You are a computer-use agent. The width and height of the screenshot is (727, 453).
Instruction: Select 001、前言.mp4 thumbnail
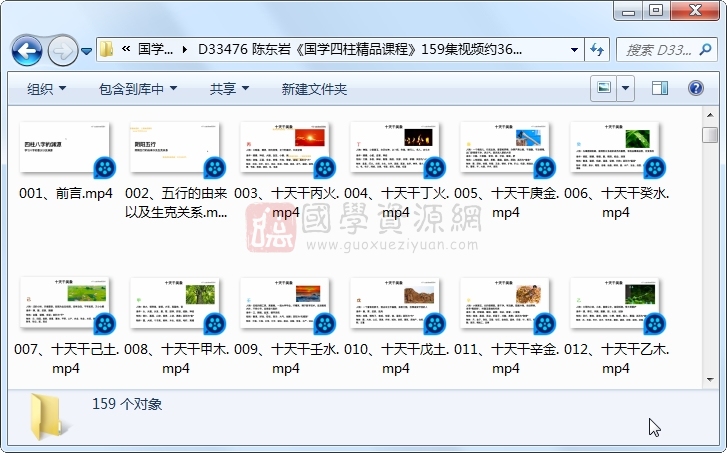pos(65,149)
